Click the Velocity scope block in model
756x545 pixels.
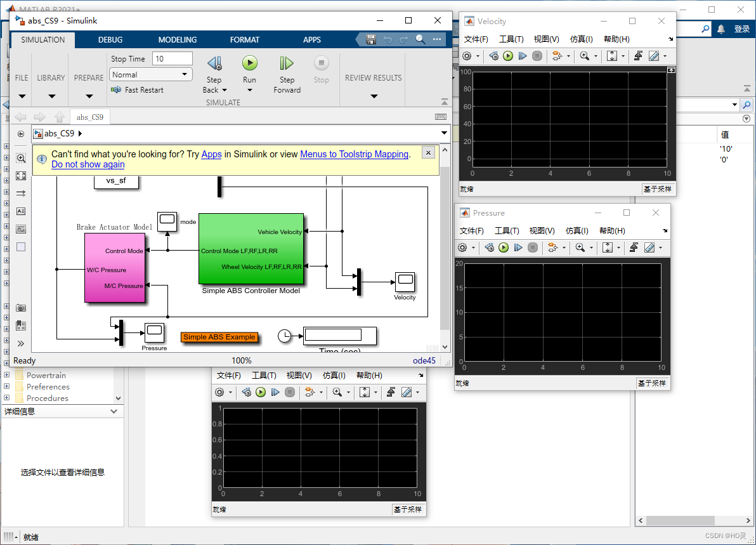coord(405,282)
